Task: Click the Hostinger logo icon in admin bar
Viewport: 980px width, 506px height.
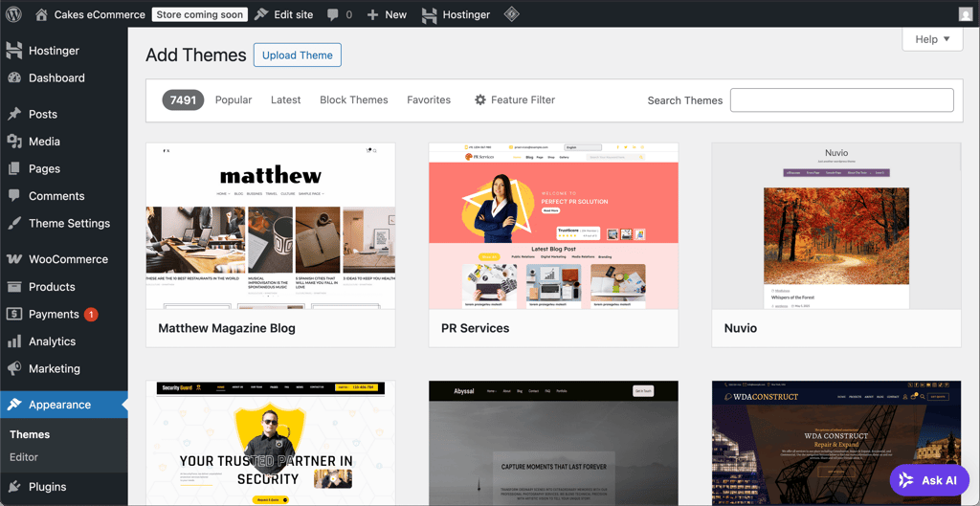Action: (430, 14)
